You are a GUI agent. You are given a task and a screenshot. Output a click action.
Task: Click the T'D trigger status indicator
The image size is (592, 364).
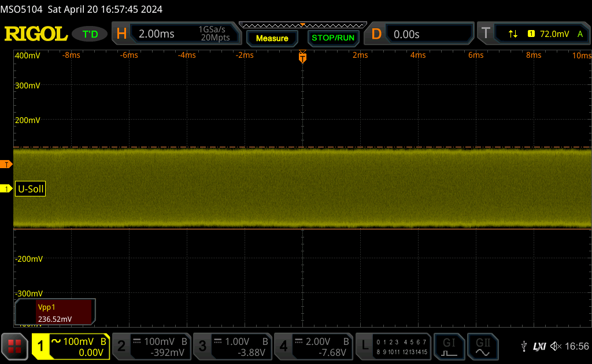pyautogui.click(x=90, y=34)
